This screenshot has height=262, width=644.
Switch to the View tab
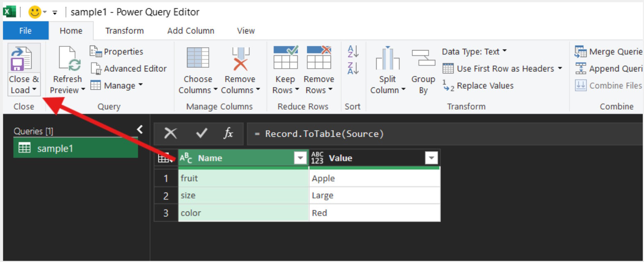coord(246,31)
